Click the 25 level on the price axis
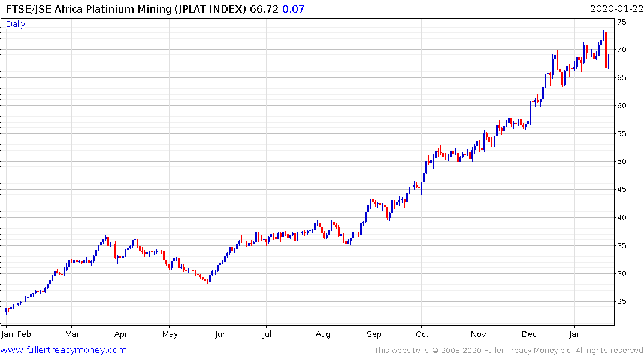Viewport: 644px width, 359px height. (622, 302)
